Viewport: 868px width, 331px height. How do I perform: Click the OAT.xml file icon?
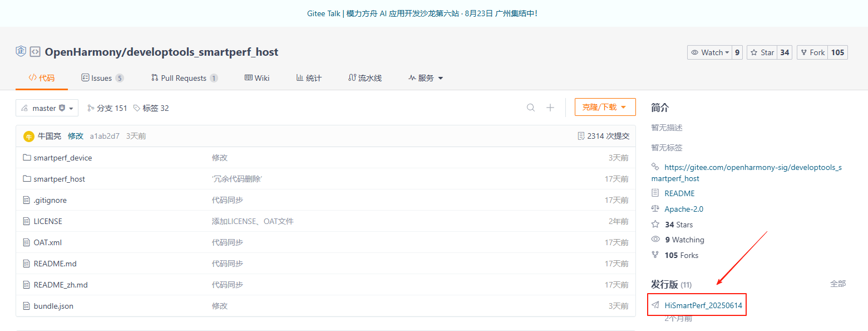(x=27, y=242)
